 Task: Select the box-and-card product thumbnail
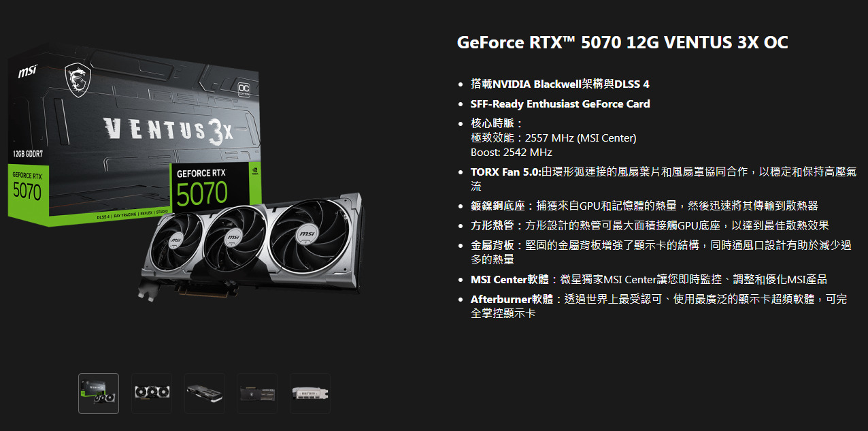point(99,393)
